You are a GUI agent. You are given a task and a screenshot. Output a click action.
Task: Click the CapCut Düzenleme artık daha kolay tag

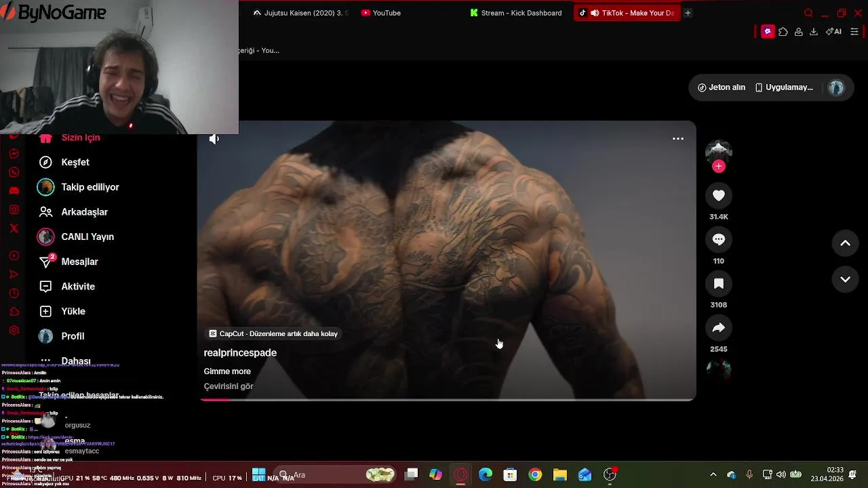[273, 333]
